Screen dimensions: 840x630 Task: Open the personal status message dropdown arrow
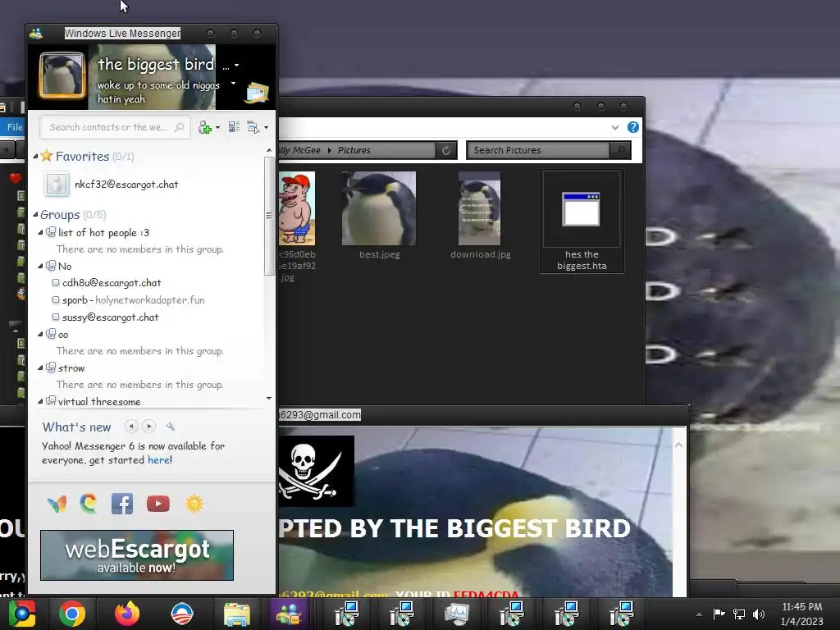click(x=233, y=84)
